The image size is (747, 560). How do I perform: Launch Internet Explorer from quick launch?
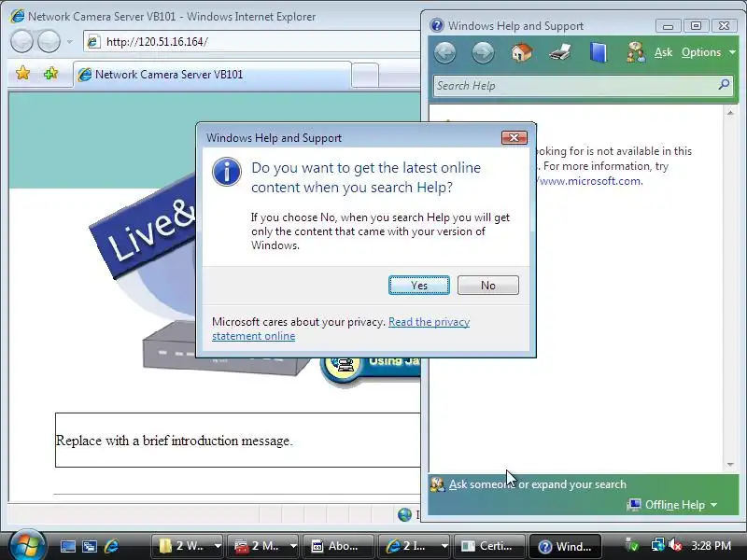pos(111,546)
